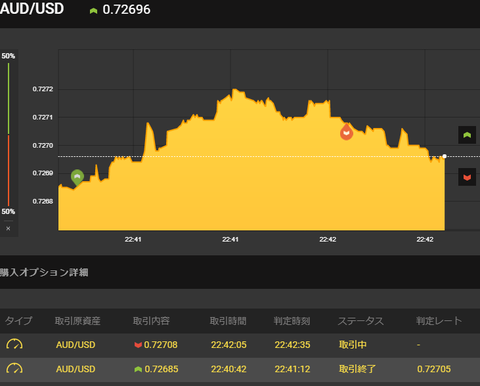
Task: Click the settlement rate 0.72705
Action: pyautogui.click(x=434, y=369)
